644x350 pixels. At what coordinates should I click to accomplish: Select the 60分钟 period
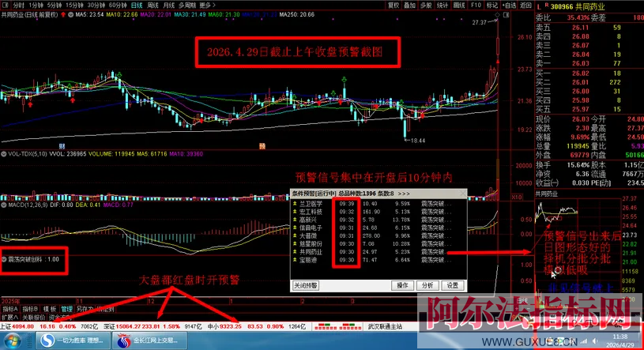click(x=118, y=6)
